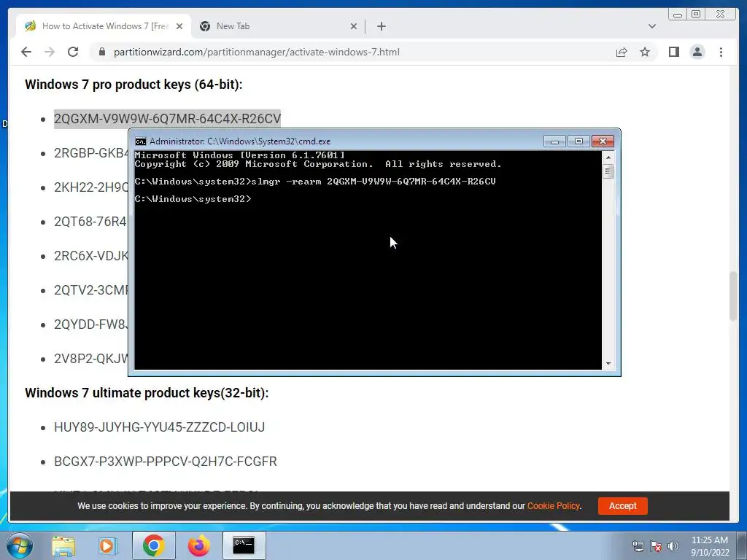Bookmark this page with the star icon
Image resolution: width=747 pixels, height=560 pixels.
coord(645,52)
